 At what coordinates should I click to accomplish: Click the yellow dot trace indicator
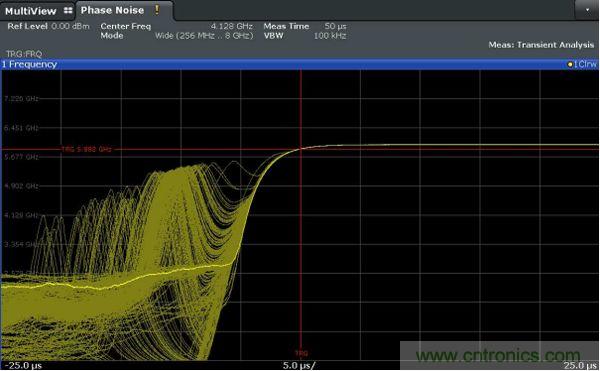click(x=570, y=65)
